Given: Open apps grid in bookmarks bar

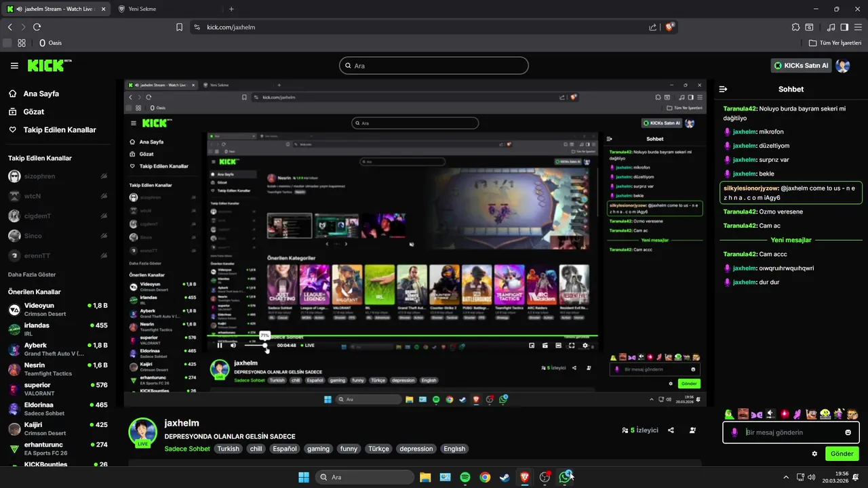Looking at the screenshot, I should [x=22, y=43].
